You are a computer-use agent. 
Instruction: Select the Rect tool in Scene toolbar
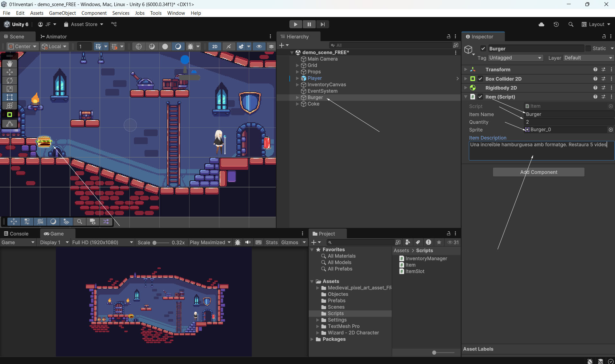10,97
